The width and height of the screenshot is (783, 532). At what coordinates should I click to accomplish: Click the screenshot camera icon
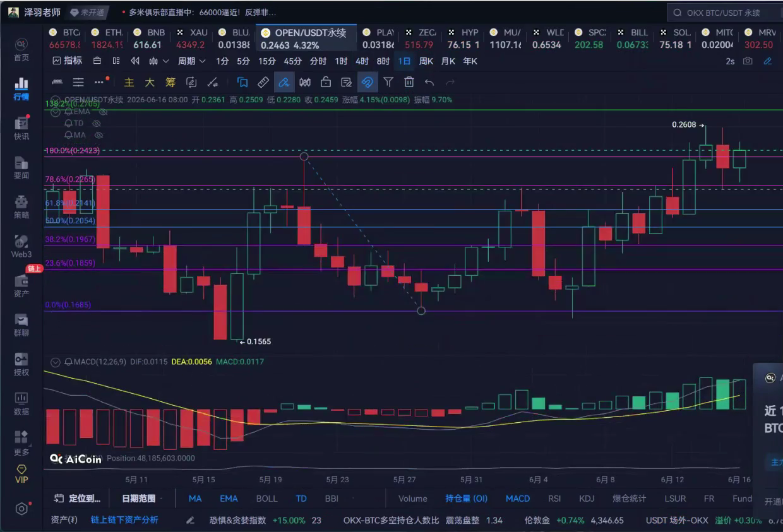click(748, 61)
